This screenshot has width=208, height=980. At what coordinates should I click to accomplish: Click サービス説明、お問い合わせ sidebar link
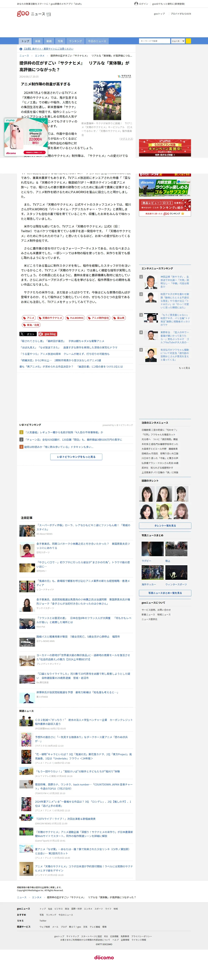(x=156, y=610)
